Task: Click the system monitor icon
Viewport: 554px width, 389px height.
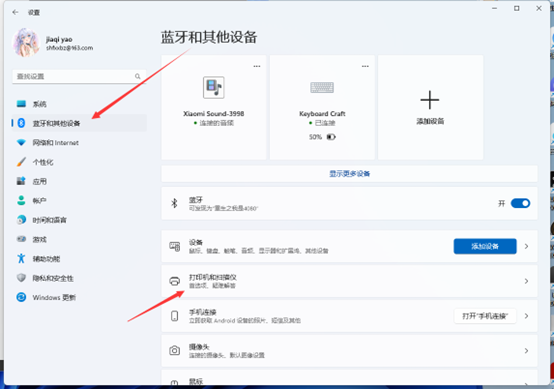Action: (21, 104)
